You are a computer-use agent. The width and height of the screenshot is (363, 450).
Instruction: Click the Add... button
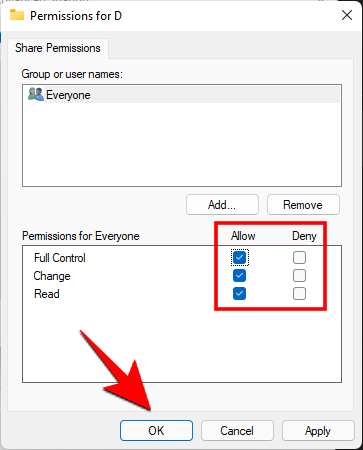pos(222,205)
